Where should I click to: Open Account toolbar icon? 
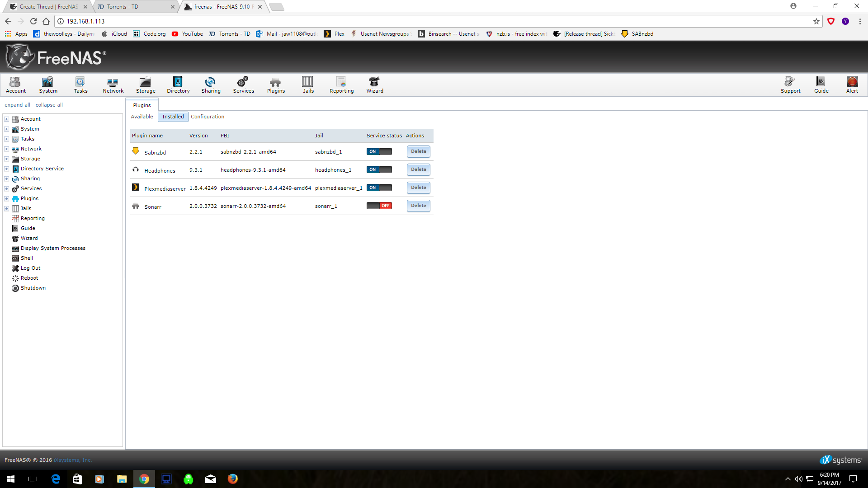(x=16, y=84)
